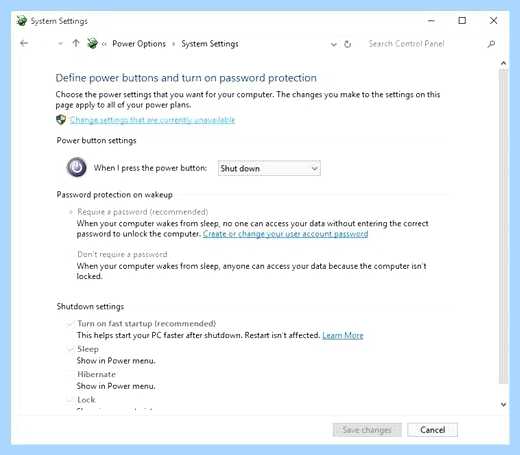Click scrollbar up arrow
This screenshot has width=520, height=455.
[x=503, y=63]
